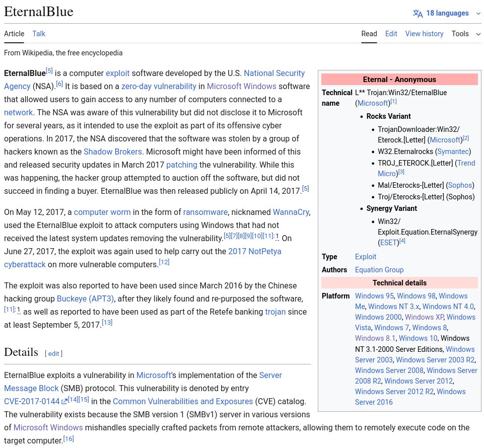Open Microsoft link in infobox Technical name

coord(373,103)
